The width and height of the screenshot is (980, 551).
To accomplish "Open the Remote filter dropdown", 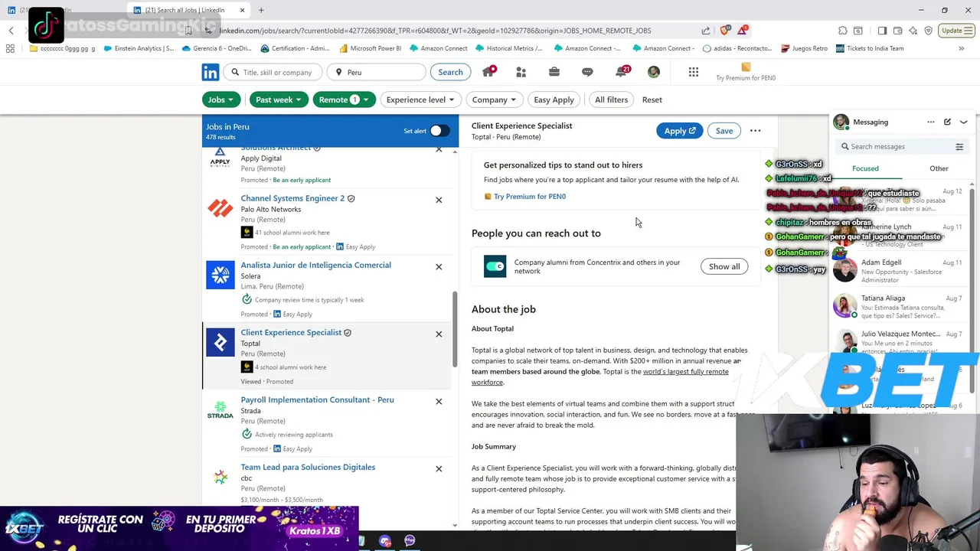I will click(344, 99).
